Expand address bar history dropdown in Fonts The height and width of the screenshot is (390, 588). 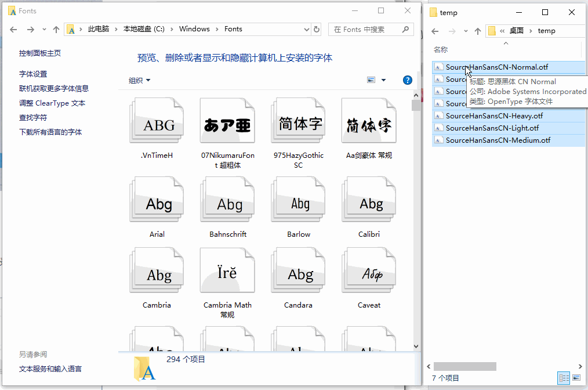(306, 29)
